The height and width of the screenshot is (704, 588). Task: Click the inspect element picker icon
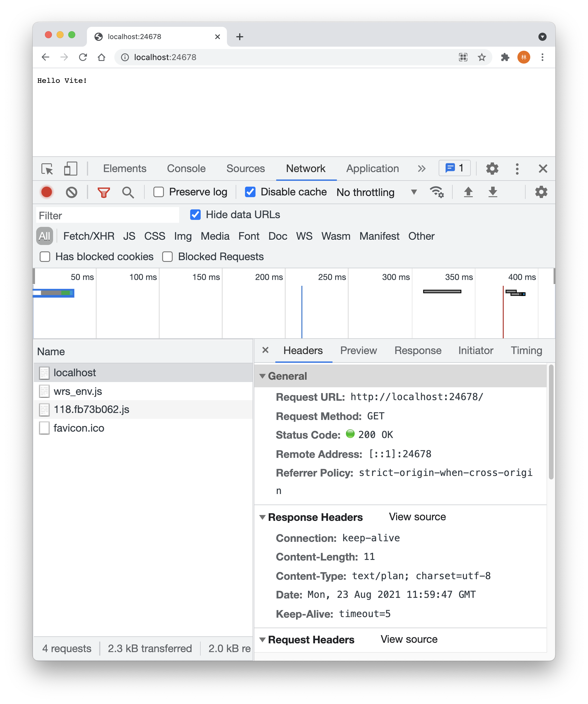[x=47, y=169]
